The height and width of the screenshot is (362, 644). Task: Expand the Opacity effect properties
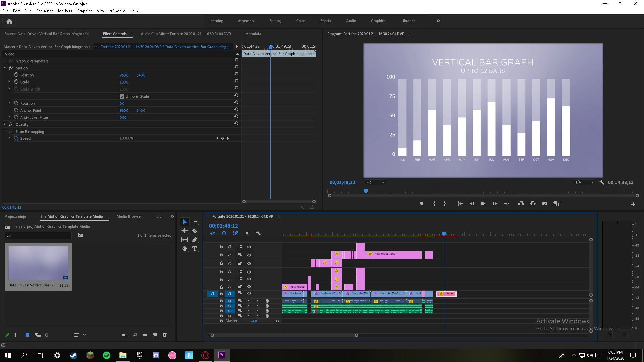[x=5, y=124]
